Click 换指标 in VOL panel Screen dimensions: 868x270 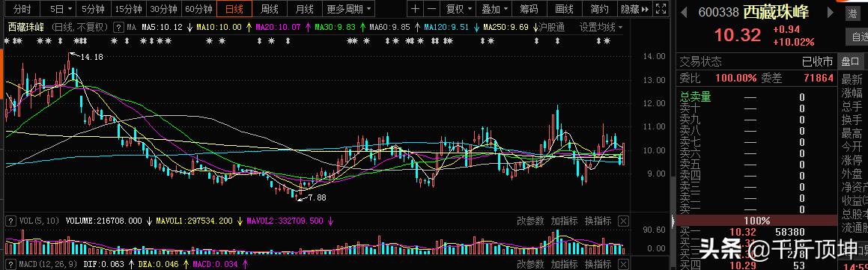click(598, 221)
